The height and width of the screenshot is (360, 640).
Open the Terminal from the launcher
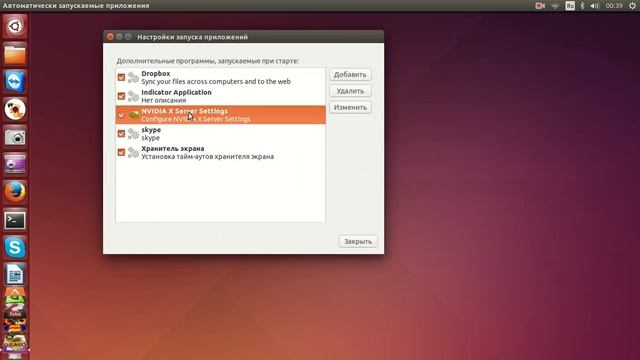[15, 220]
